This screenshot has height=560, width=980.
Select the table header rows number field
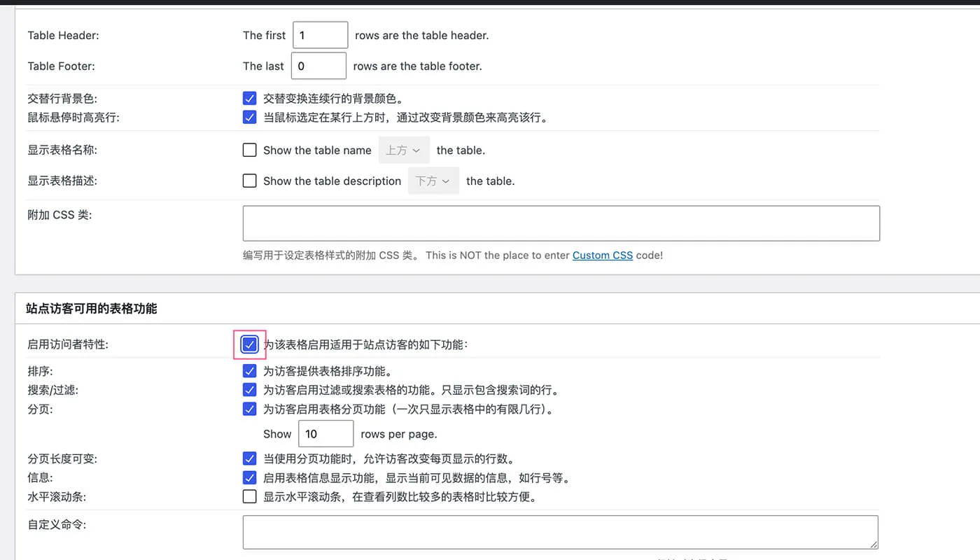pyautogui.click(x=320, y=34)
